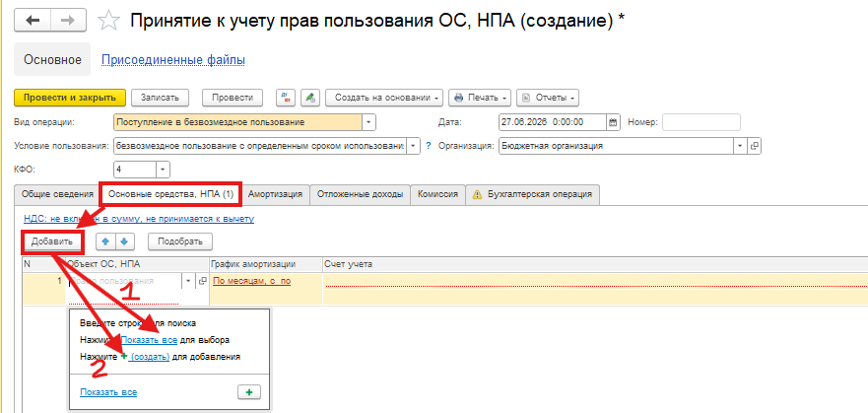Open the Дт/Кт postings icon

[286, 98]
